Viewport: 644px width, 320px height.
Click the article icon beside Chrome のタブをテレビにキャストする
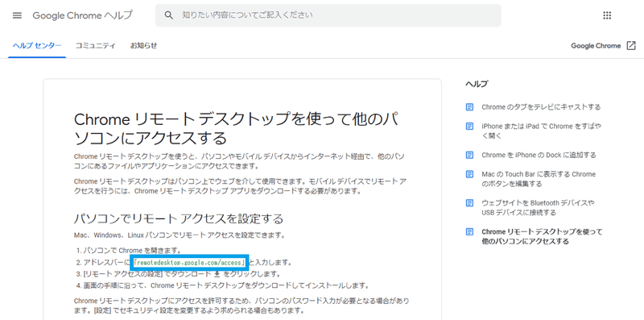click(469, 107)
